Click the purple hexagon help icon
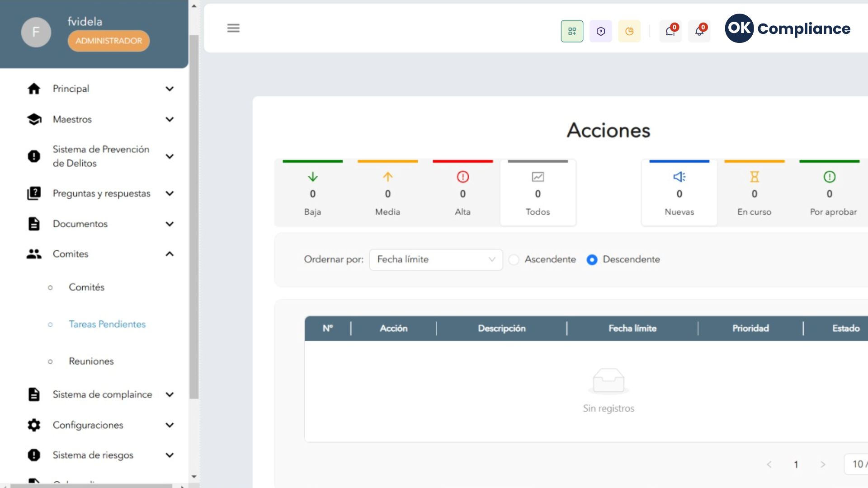Viewport: 868px width, 488px height. coord(601,31)
